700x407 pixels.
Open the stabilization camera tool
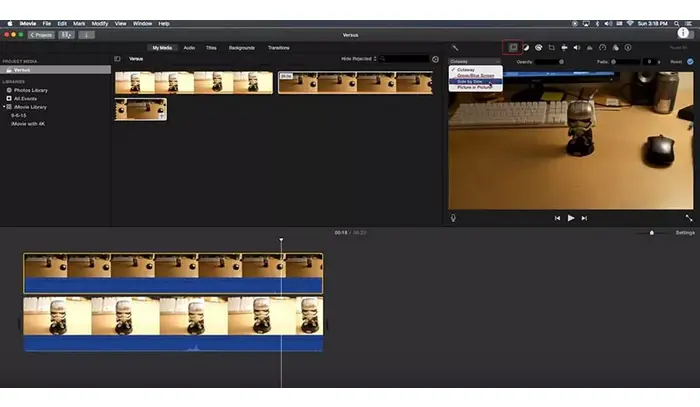point(564,48)
